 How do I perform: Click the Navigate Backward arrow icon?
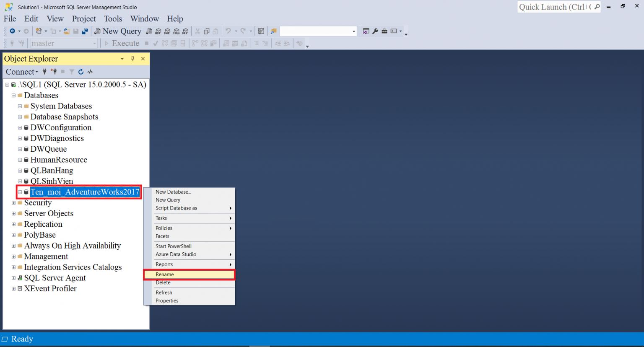click(12, 31)
